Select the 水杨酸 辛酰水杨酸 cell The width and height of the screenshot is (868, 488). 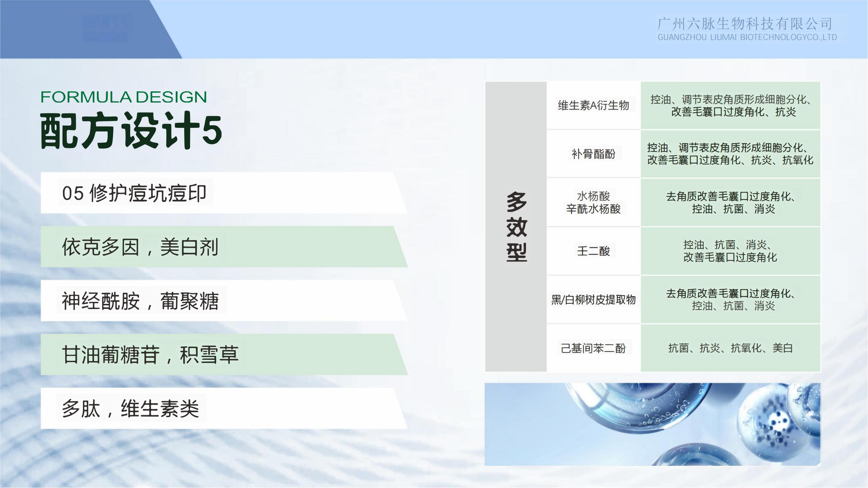coord(594,202)
